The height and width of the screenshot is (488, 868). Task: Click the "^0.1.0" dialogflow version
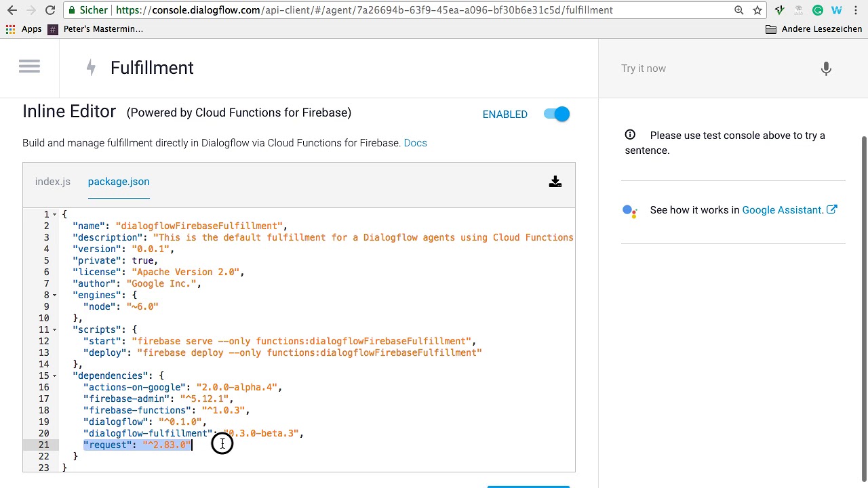pos(180,422)
